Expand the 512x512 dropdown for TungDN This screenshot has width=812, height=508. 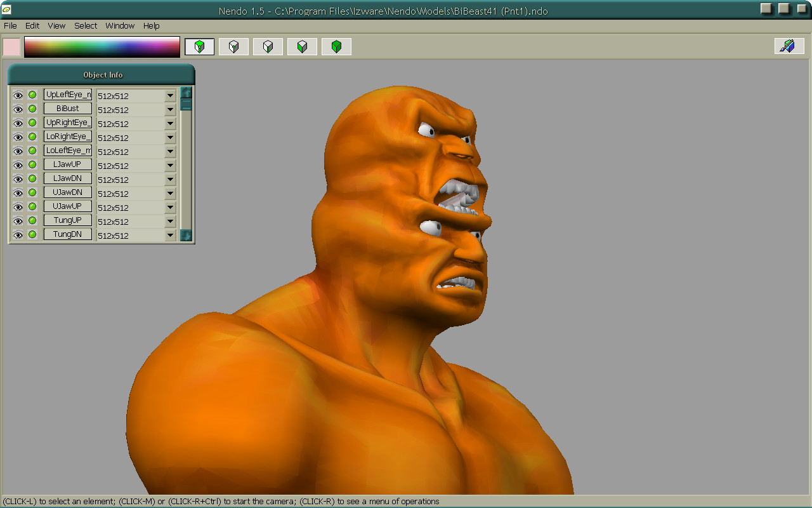coord(170,236)
